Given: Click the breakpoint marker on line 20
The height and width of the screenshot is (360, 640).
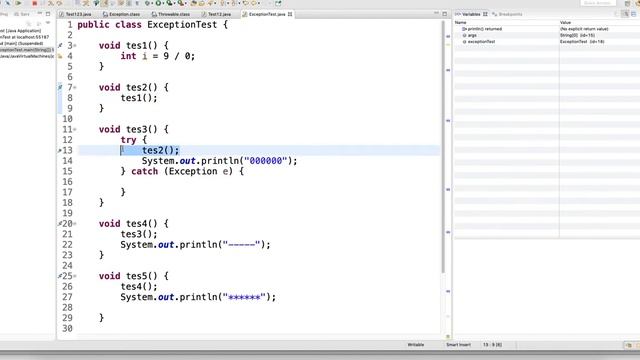Looking at the screenshot, I should (x=60, y=224).
